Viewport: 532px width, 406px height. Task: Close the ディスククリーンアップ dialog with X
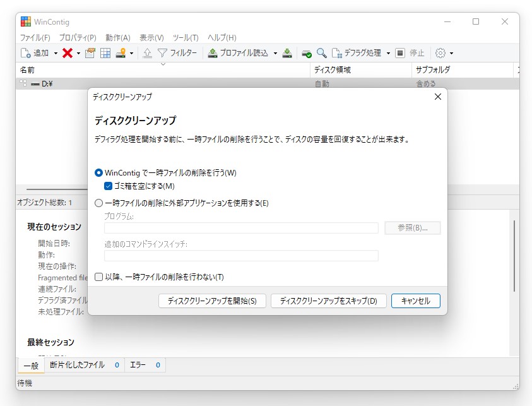coord(438,97)
